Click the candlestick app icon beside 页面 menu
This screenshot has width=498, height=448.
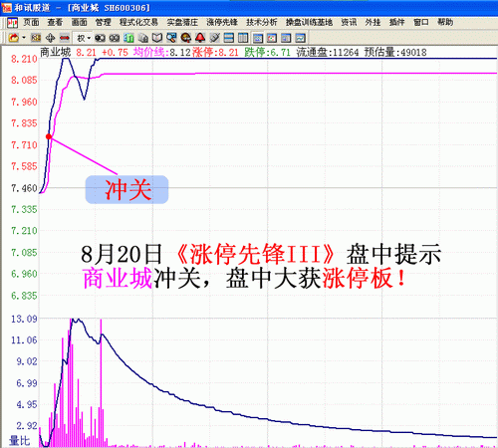(x=13, y=23)
